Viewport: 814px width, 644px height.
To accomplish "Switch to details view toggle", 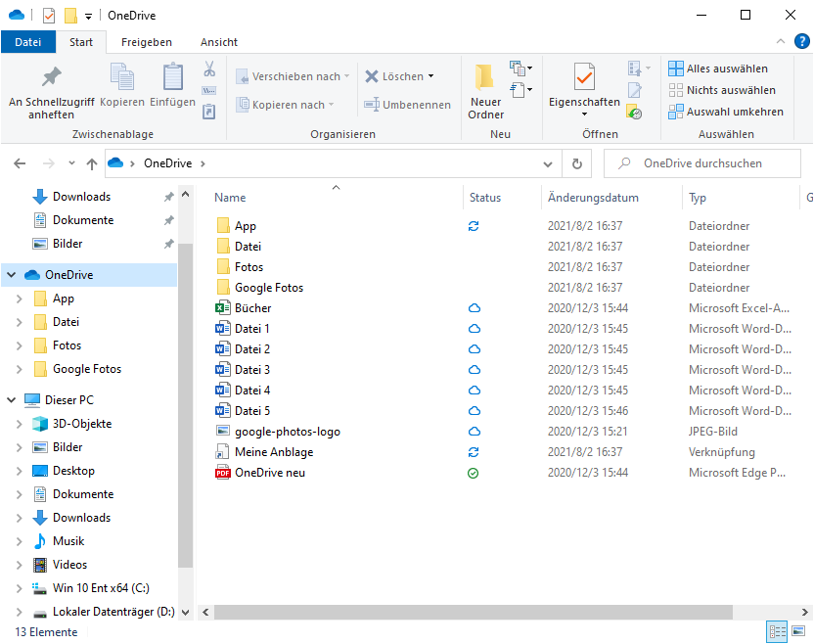I will click(778, 632).
